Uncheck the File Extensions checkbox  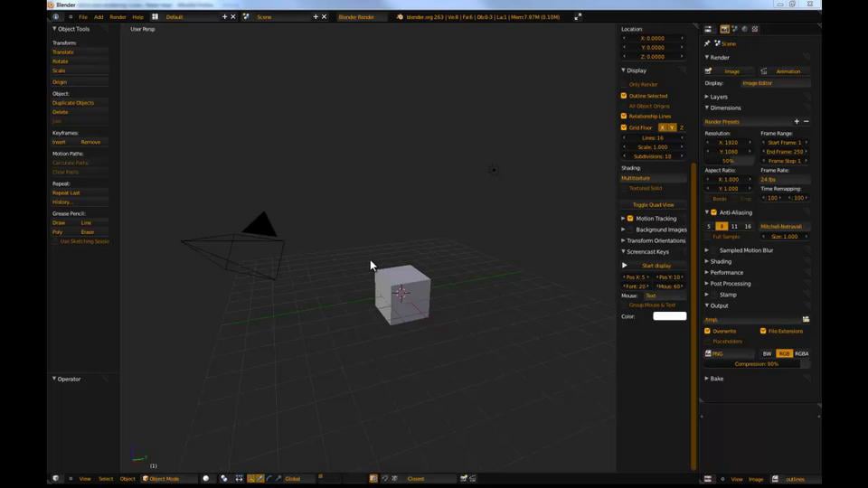click(763, 331)
